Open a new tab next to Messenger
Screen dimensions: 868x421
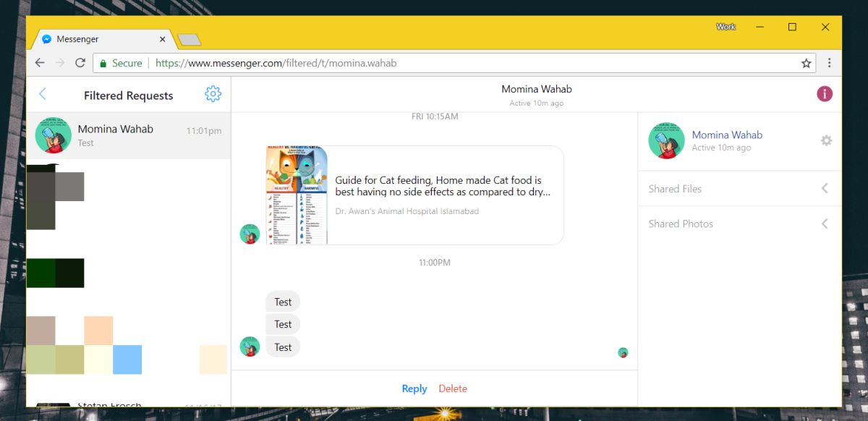[190, 40]
